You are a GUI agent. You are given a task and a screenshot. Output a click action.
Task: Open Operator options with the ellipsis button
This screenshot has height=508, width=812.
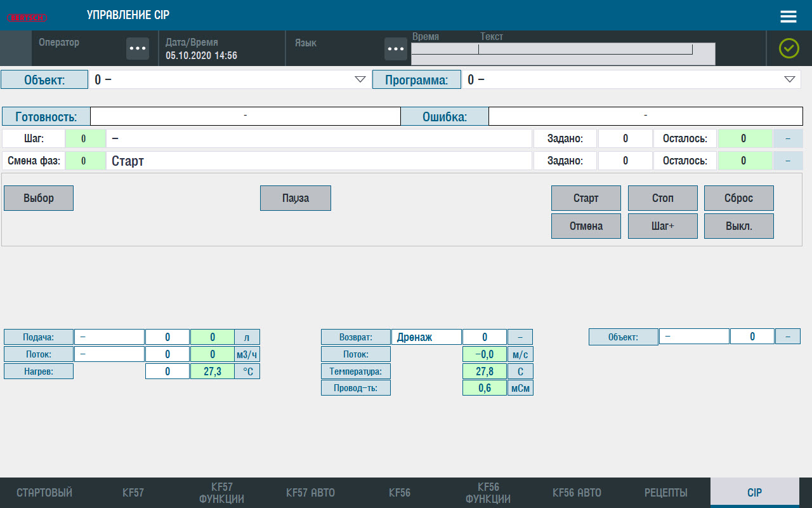coord(137,49)
